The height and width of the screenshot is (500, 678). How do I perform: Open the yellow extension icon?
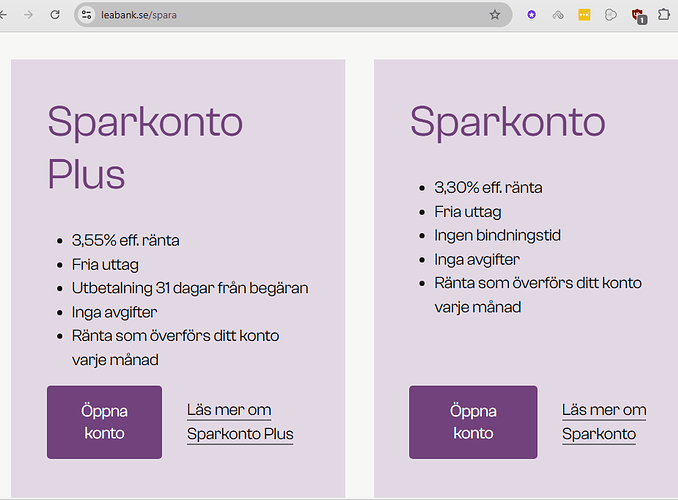pyautogui.click(x=584, y=15)
